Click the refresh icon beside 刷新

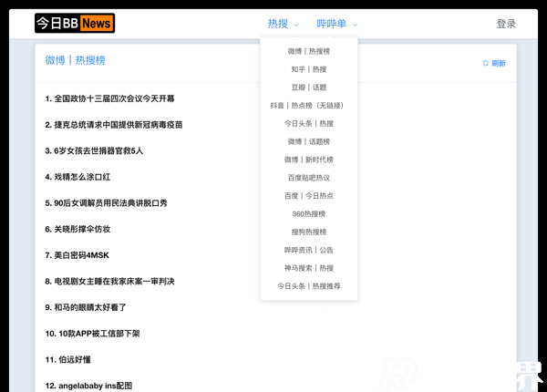click(486, 64)
